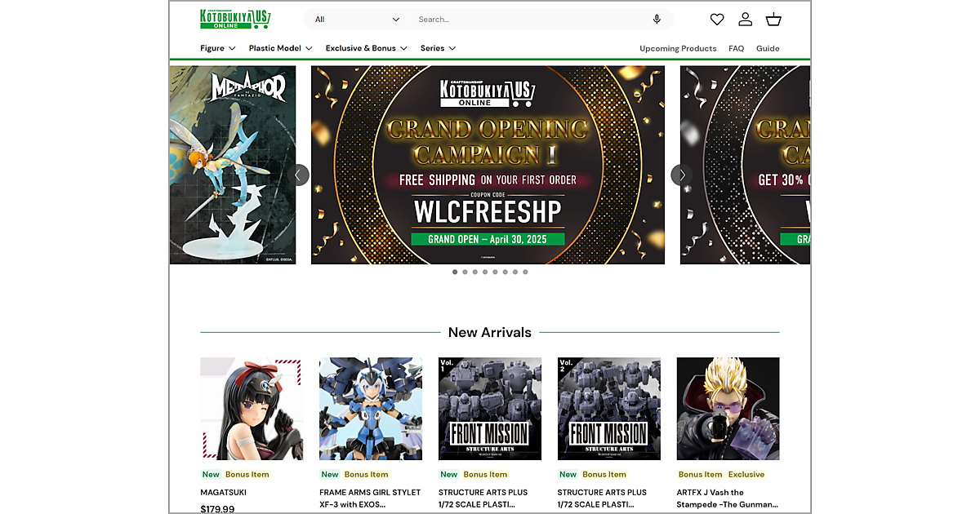Click the Search input field
Screen dimensions: 980x514
coord(531,20)
